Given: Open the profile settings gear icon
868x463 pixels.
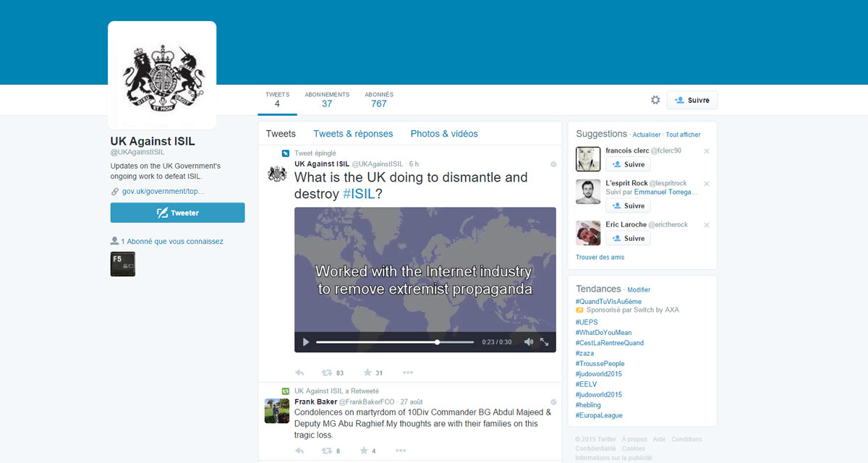Looking at the screenshot, I should click(655, 101).
